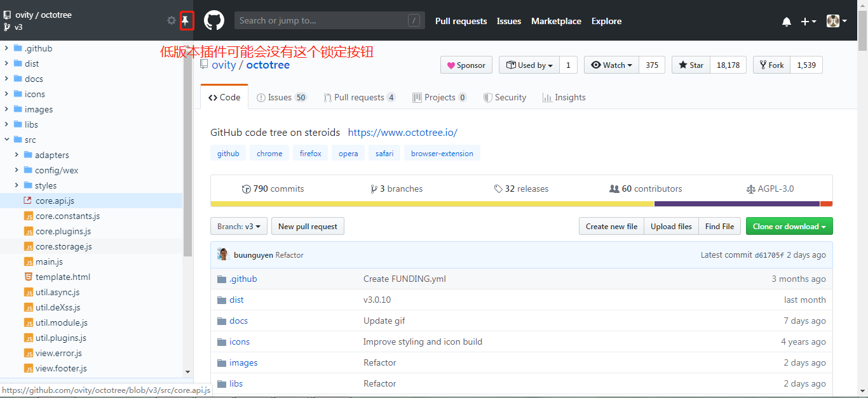Viewport: 868px width, 398px height.
Task: Click the purple language bar segment
Action: pos(737,204)
